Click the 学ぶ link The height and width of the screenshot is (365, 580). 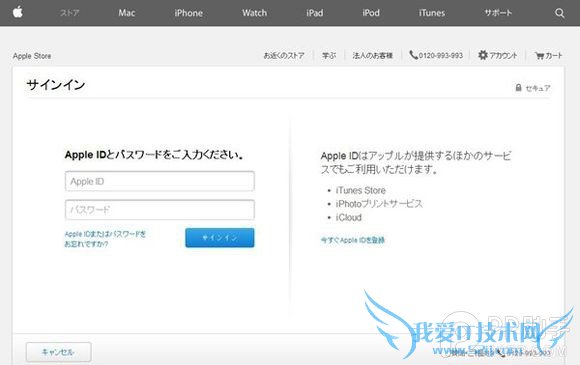click(x=329, y=55)
